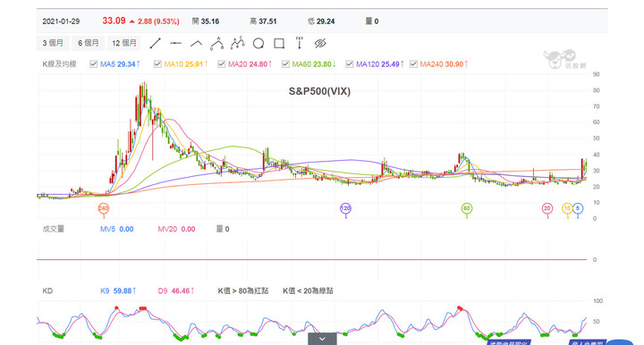This screenshot has width=644, height=345.
Task: Select the circle drawing tool
Action: tap(258, 44)
